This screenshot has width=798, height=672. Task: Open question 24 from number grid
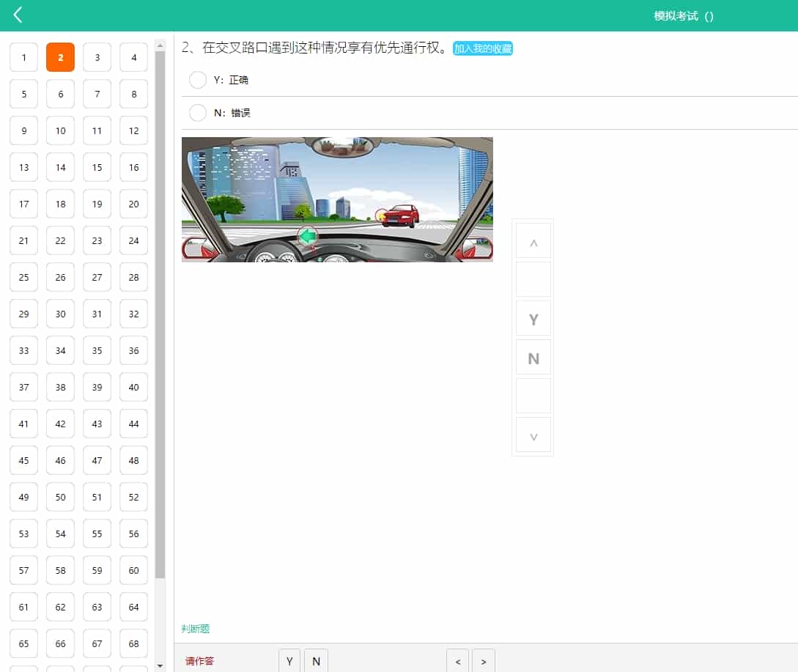coord(133,240)
